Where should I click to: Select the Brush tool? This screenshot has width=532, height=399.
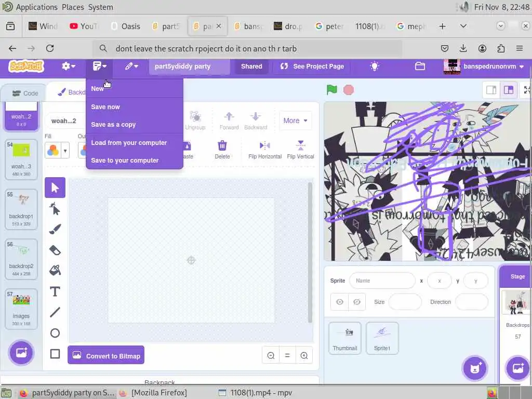(55, 229)
